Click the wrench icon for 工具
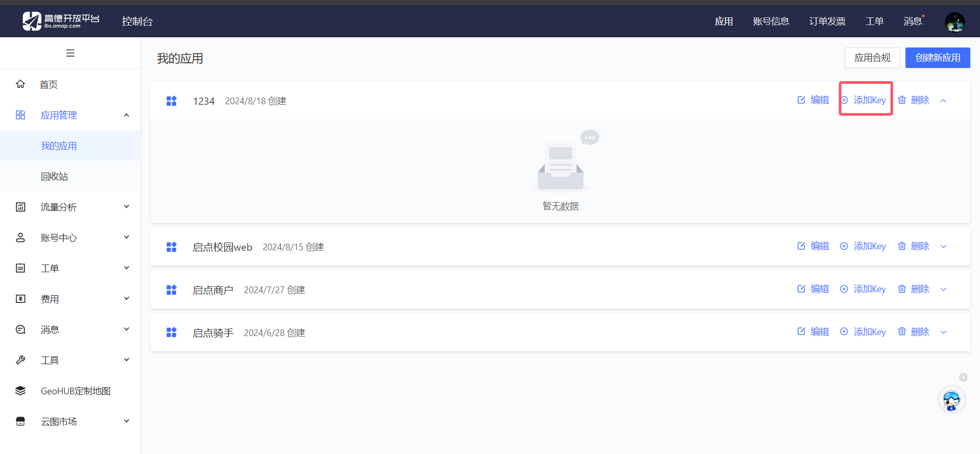980x454 pixels. point(20,360)
